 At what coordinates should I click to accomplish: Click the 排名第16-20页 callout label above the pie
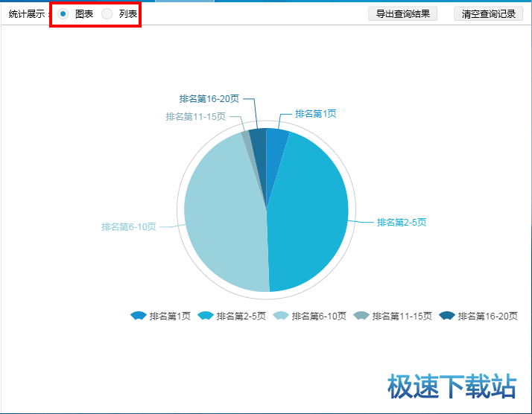coord(209,99)
